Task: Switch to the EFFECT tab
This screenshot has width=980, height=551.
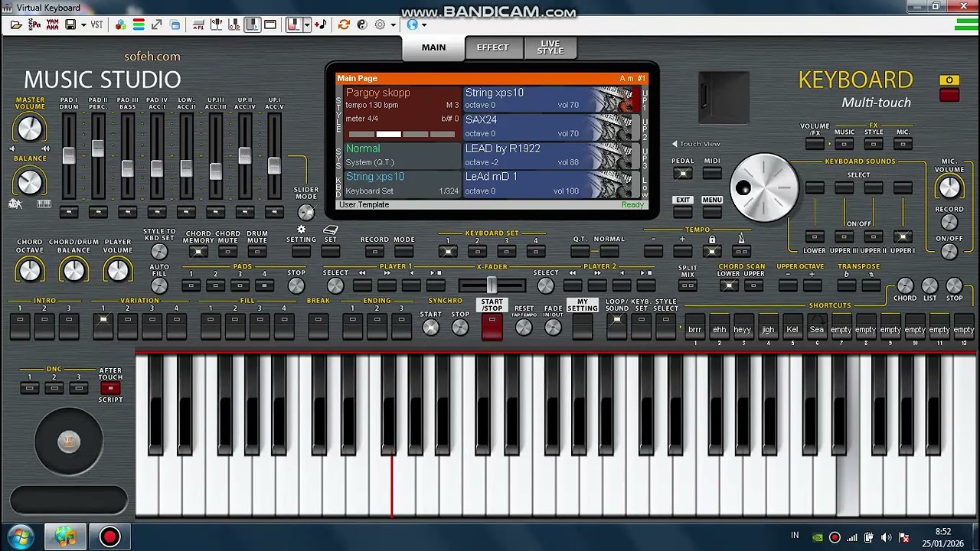Action: [492, 47]
